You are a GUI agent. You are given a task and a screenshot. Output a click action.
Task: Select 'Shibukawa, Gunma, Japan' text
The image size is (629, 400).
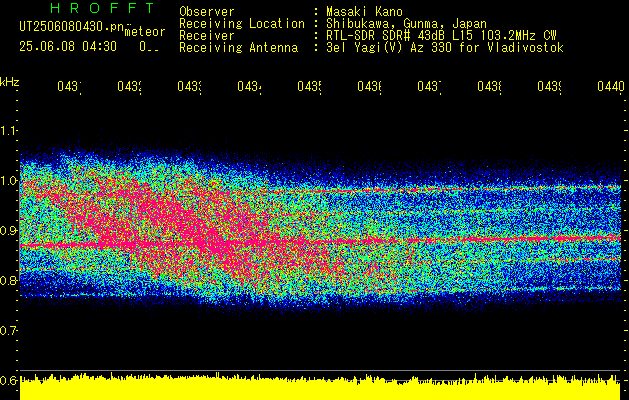point(406,24)
